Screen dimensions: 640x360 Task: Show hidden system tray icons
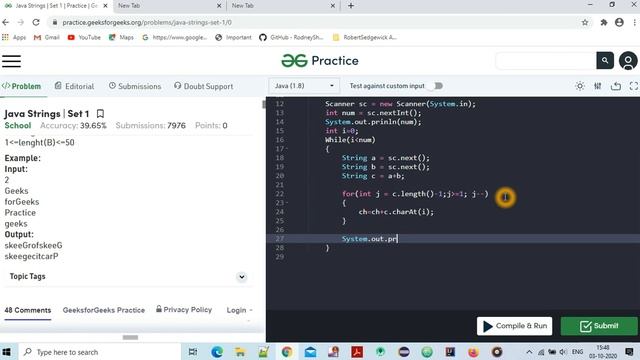click(x=529, y=352)
